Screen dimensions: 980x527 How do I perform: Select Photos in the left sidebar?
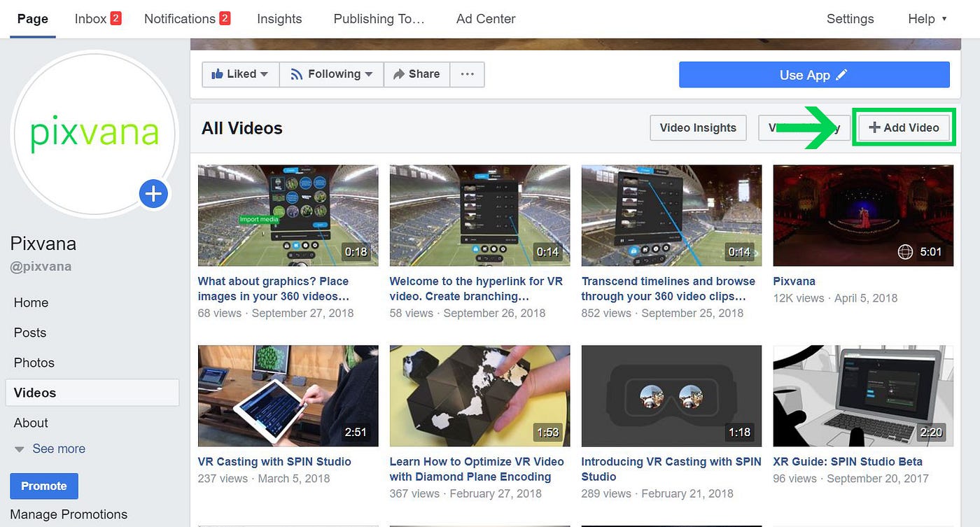[x=34, y=363]
